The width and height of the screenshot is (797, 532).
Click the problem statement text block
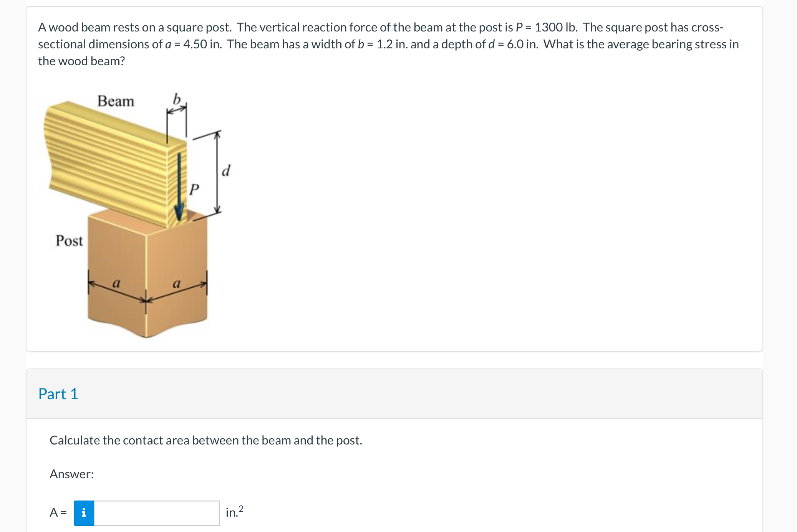384,43
